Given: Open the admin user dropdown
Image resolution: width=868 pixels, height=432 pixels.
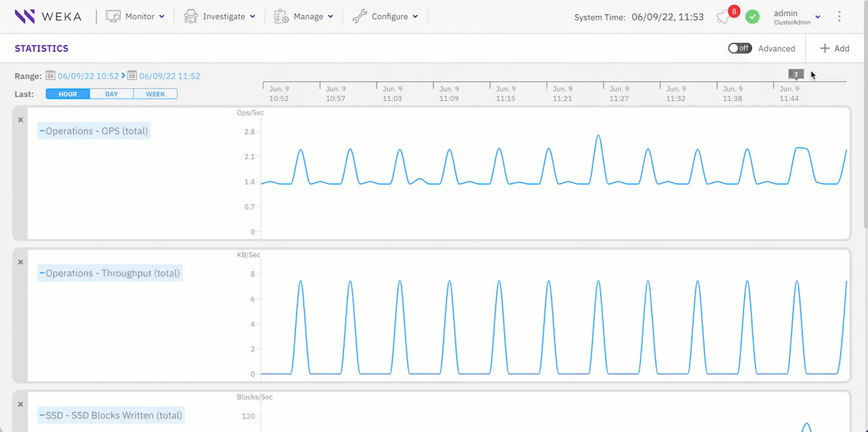Looking at the screenshot, I should (x=817, y=16).
